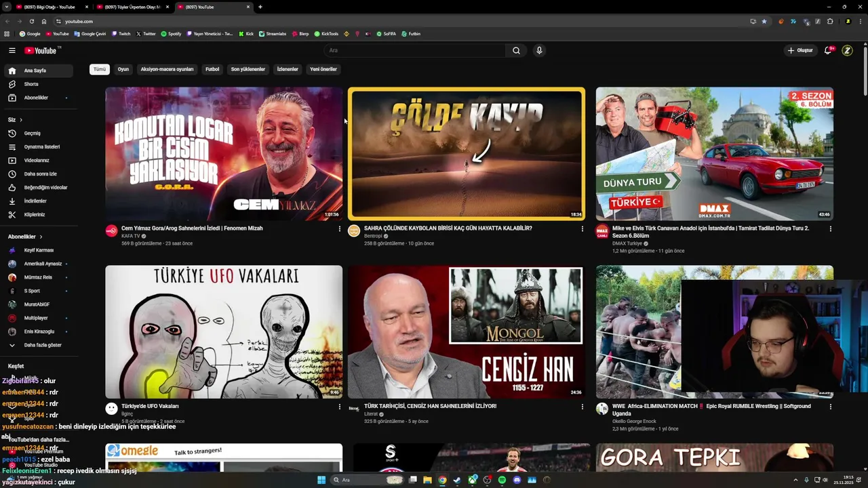This screenshot has width=868, height=488.
Task: Open Multiplayer channel
Action: point(39,318)
